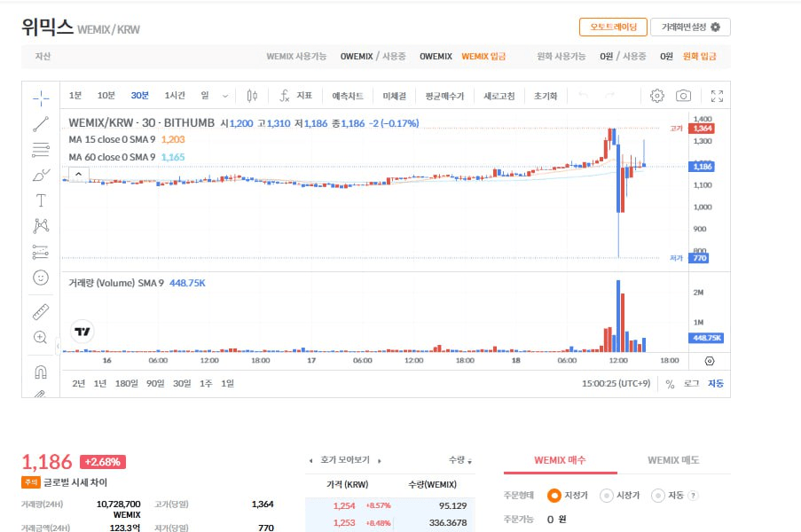Set chart range to 180일
Viewport: 801px width, 532px height.
[x=127, y=383]
